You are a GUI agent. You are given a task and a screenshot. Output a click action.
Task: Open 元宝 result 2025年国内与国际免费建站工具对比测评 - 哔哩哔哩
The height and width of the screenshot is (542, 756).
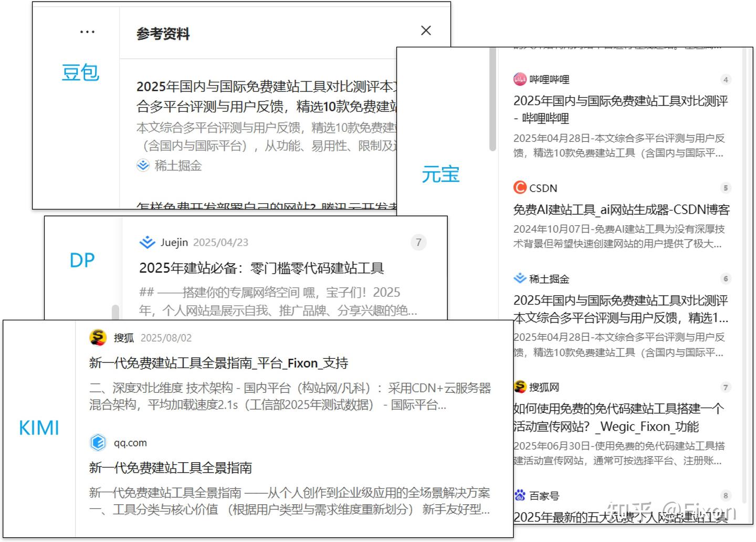pyautogui.click(x=621, y=109)
